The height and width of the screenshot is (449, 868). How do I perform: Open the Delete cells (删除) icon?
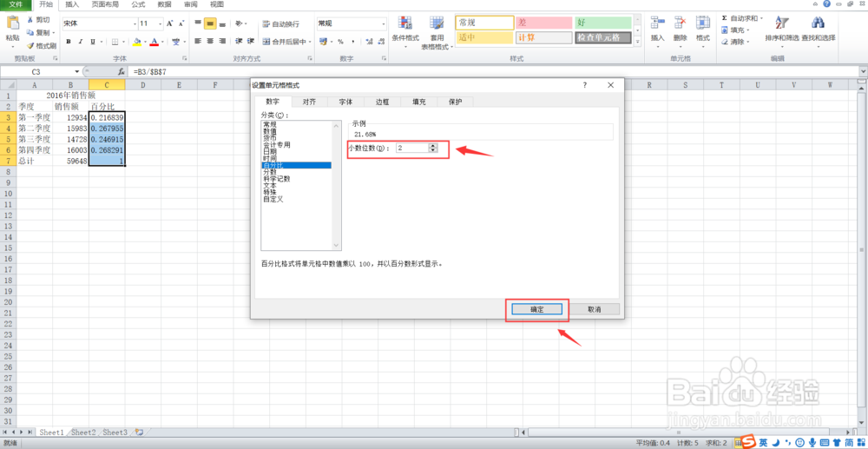(681, 23)
